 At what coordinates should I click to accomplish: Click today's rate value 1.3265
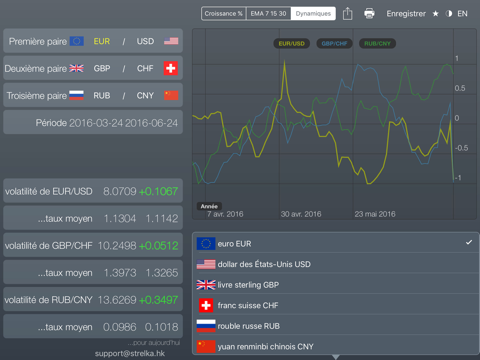[x=162, y=273]
